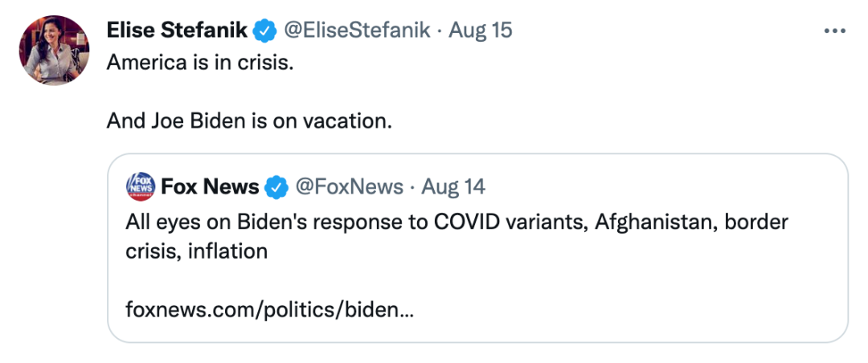Click the verified badge next to Fox News

[x=277, y=187]
